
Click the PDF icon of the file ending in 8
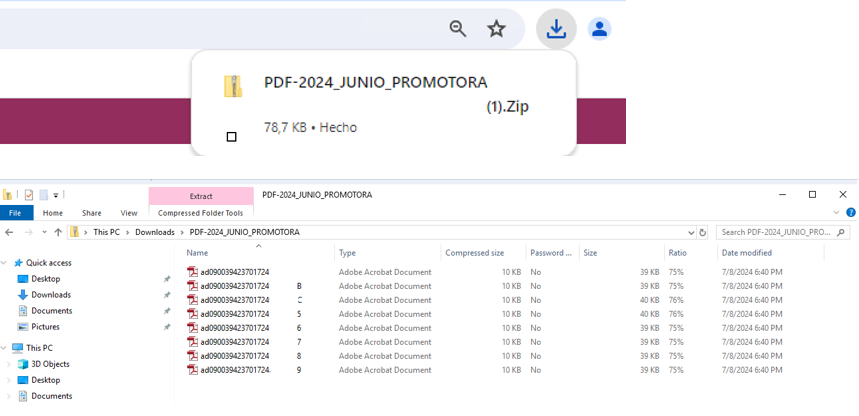point(192,356)
